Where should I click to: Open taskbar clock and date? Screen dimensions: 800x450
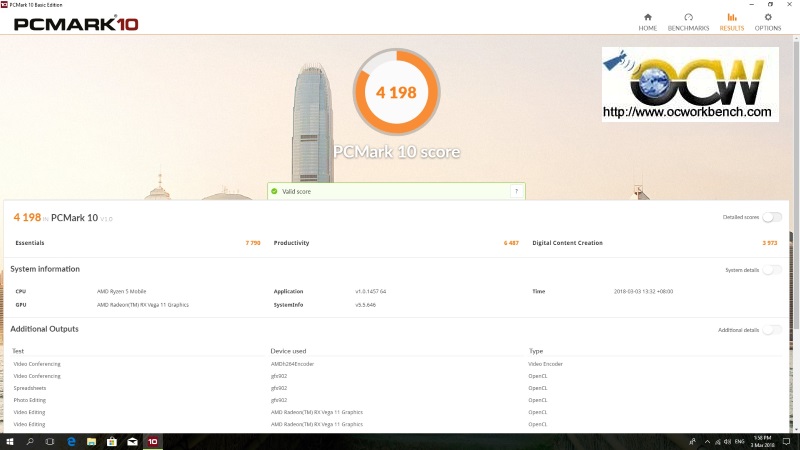click(762, 442)
